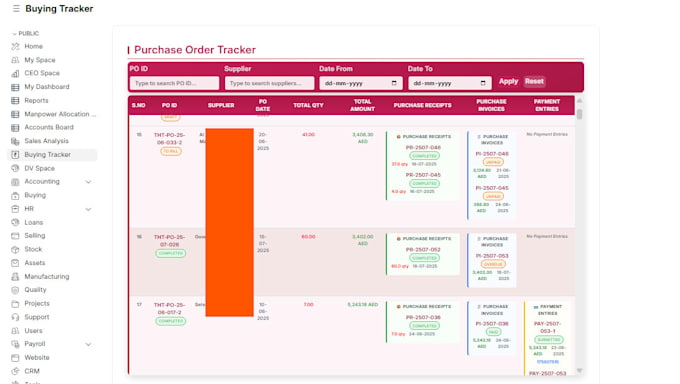Click the Quality sidebar icon
680x384 pixels.
coord(15,290)
